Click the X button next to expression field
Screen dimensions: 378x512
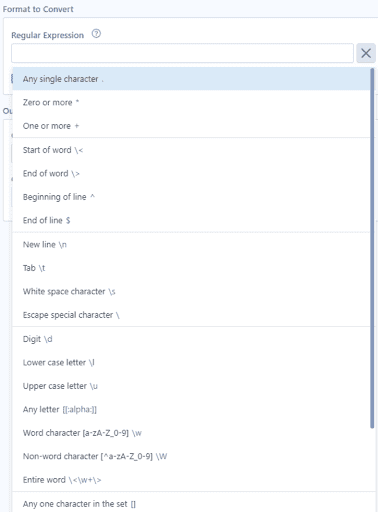(366, 53)
